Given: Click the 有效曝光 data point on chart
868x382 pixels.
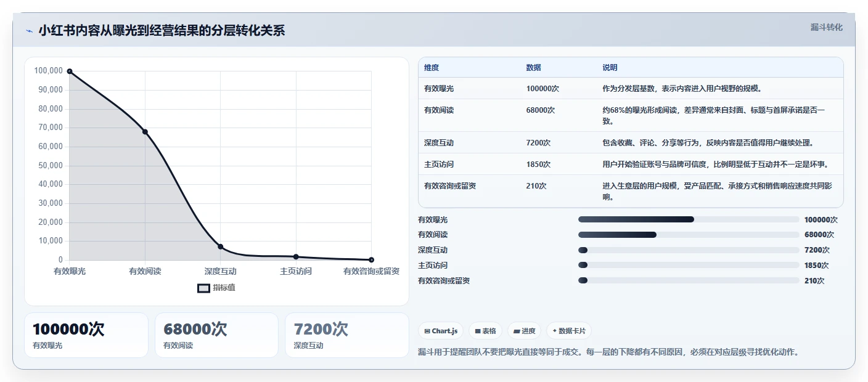Looking at the screenshot, I should pyautogui.click(x=70, y=71).
